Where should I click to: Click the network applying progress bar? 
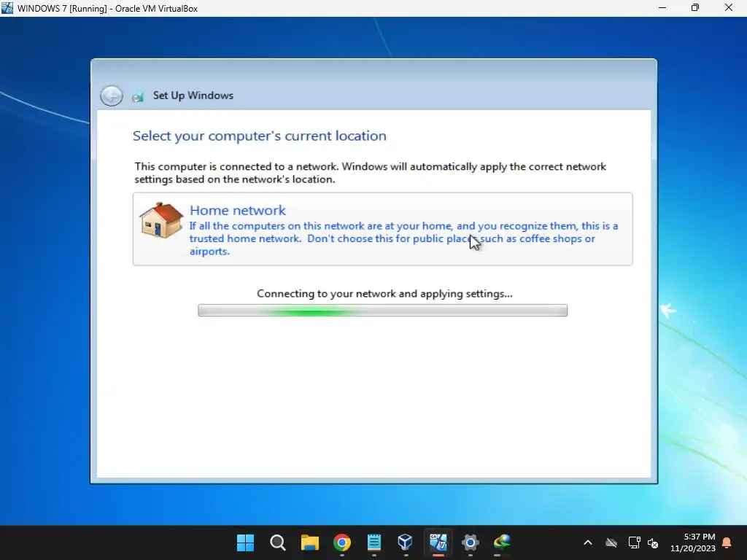[x=382, y=311]
